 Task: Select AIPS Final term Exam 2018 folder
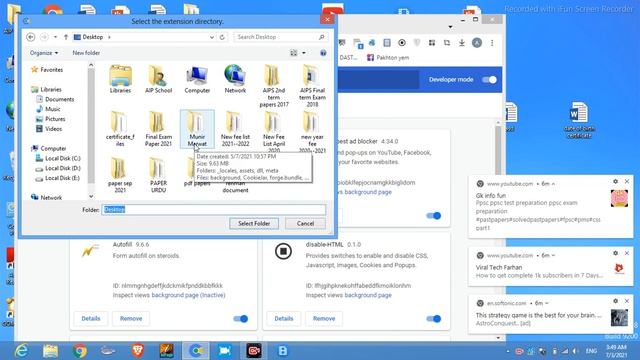[312, 86]
